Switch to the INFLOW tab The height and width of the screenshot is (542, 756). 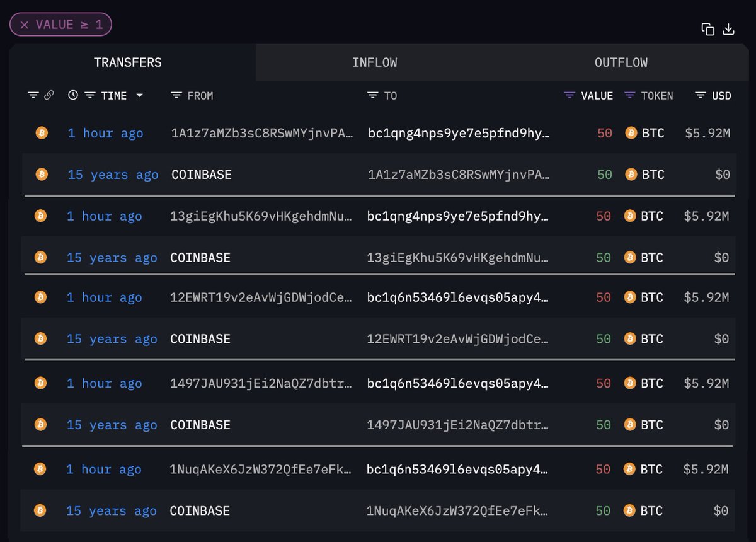pos(375,62)
